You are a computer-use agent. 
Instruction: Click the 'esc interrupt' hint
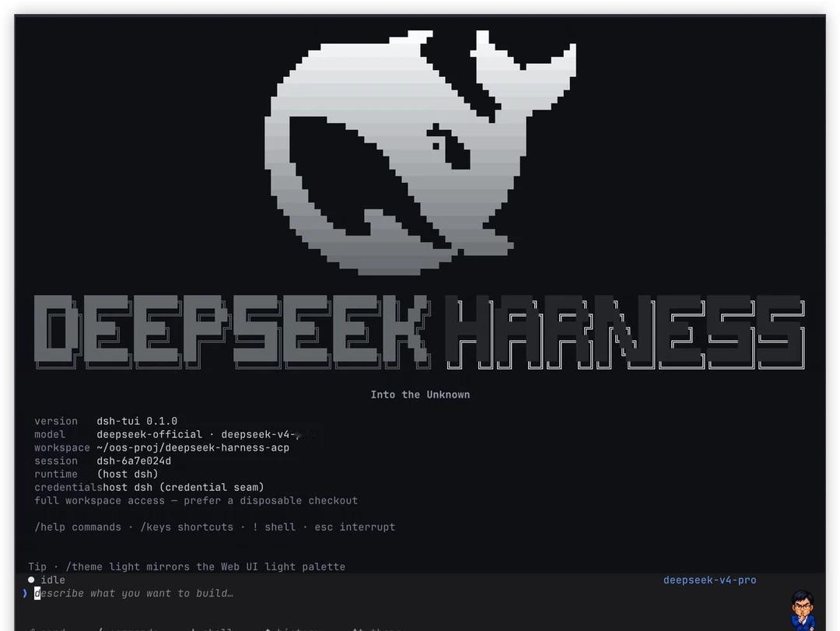coord(355,527)
